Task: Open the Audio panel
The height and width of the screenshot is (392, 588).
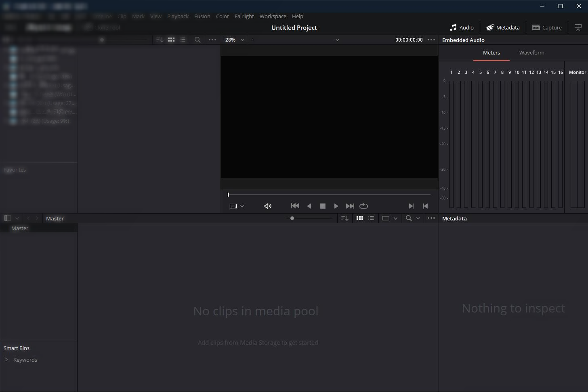Action: (x=461, y=27)
